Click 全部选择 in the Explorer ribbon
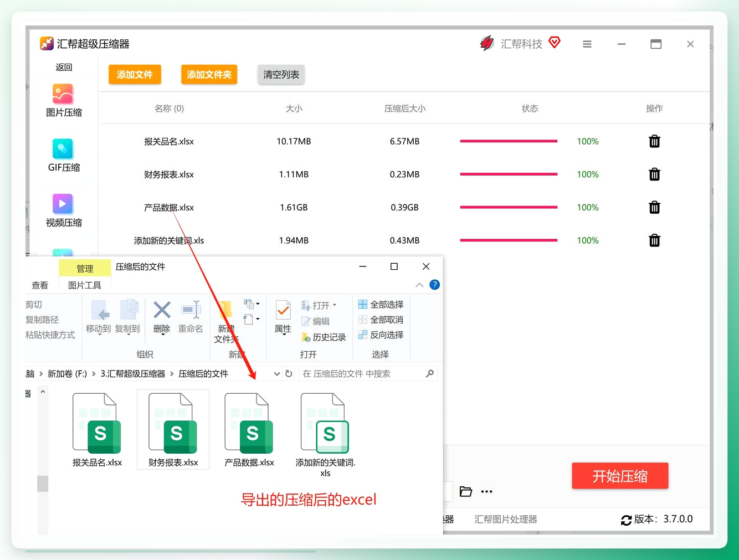 pos(381,305)
